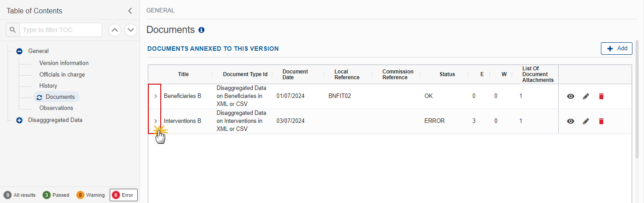Image resolution: width=644 pixels, height=203 pixels.
Task: Edit the Interventions B document pencil icon
Action: [x=586, y=121]
